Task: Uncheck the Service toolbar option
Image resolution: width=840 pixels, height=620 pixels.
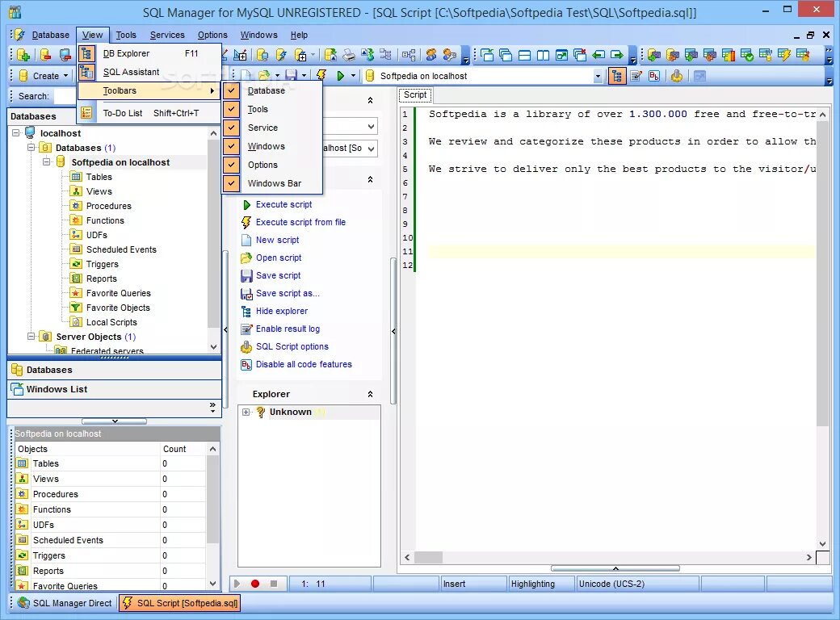Action: tap(232, 128)
